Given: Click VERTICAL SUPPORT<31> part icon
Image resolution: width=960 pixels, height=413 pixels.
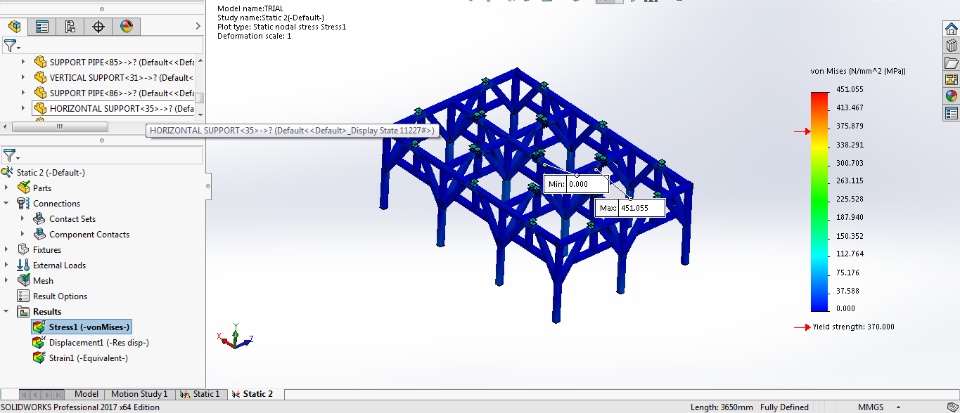Looking at the screenshot, I should [x=40, y=77].
